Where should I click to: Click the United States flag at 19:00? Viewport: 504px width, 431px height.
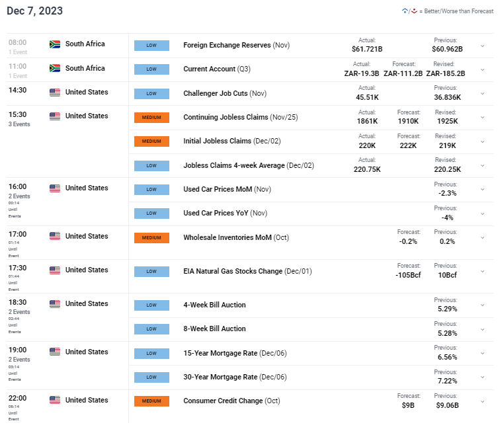pyautogui.click(x=55, y=352)
